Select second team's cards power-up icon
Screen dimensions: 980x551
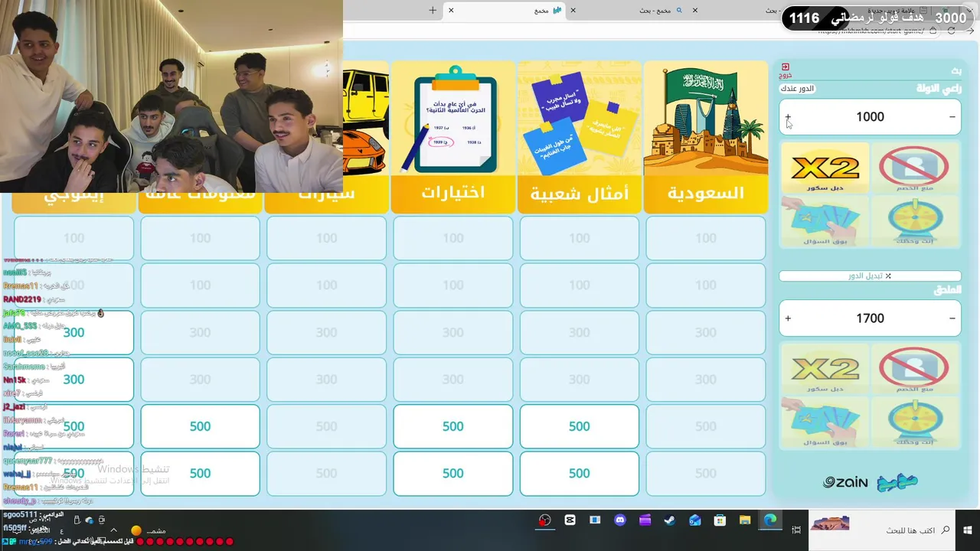825,422
